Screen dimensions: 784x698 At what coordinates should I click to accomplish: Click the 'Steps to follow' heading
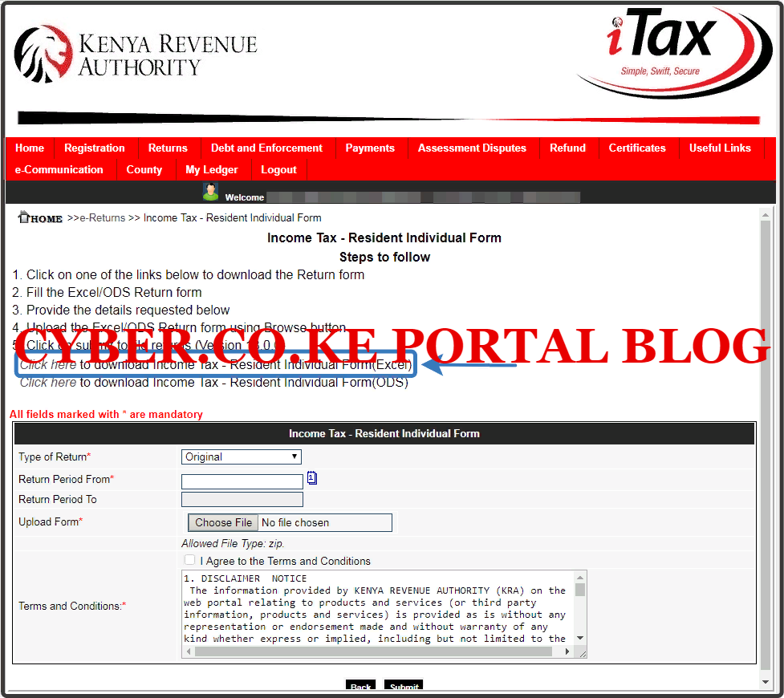tap(384, 257)
